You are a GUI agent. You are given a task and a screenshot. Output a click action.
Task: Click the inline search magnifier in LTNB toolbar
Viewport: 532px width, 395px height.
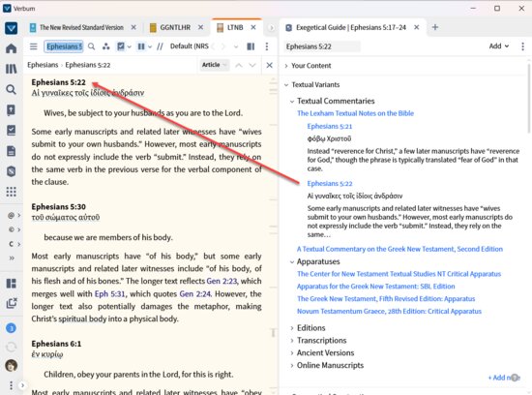91,46
